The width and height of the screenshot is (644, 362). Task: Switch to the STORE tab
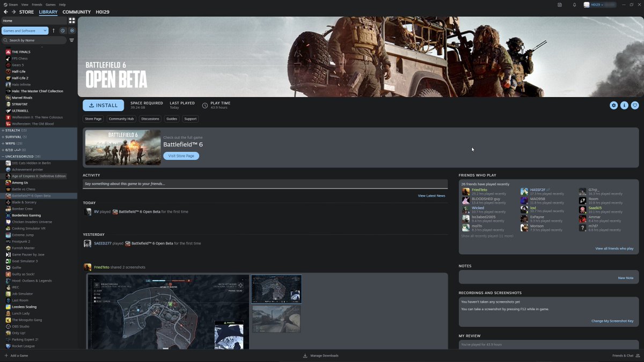coord(26,12)
